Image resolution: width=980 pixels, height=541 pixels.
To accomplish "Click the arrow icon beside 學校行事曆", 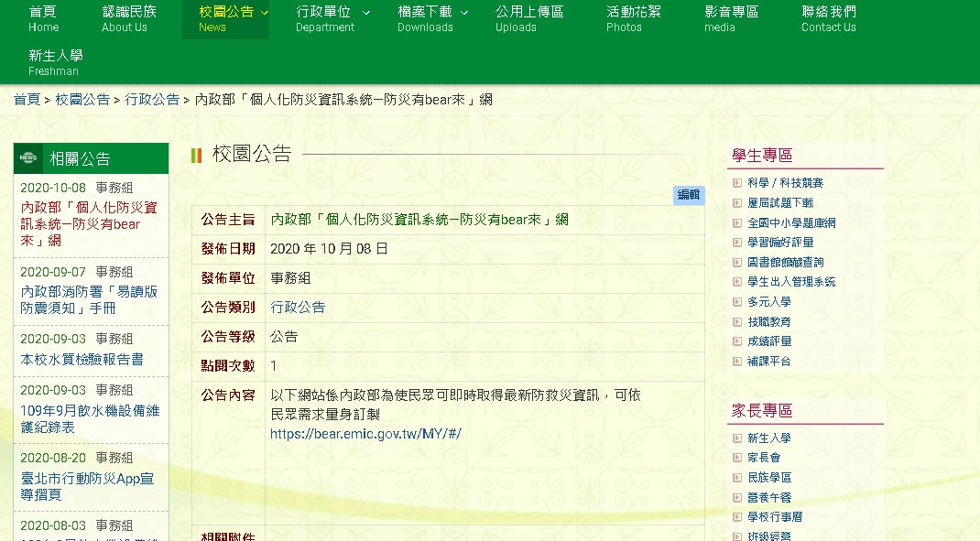I will coord(737,517).
